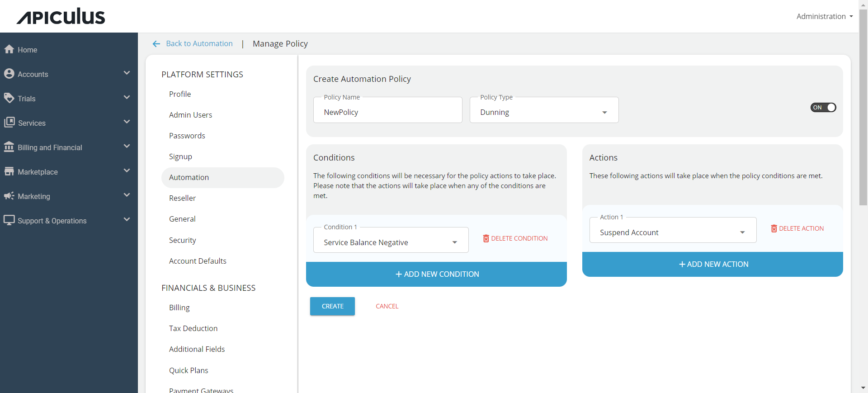
Task: Open Reseller settings
Action: 182,198
